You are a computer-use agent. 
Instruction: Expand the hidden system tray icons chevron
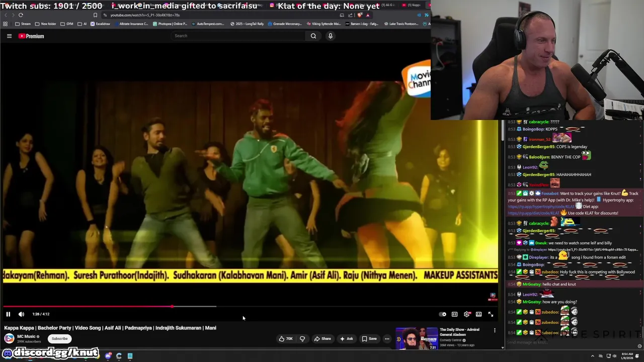pos(592,356)
